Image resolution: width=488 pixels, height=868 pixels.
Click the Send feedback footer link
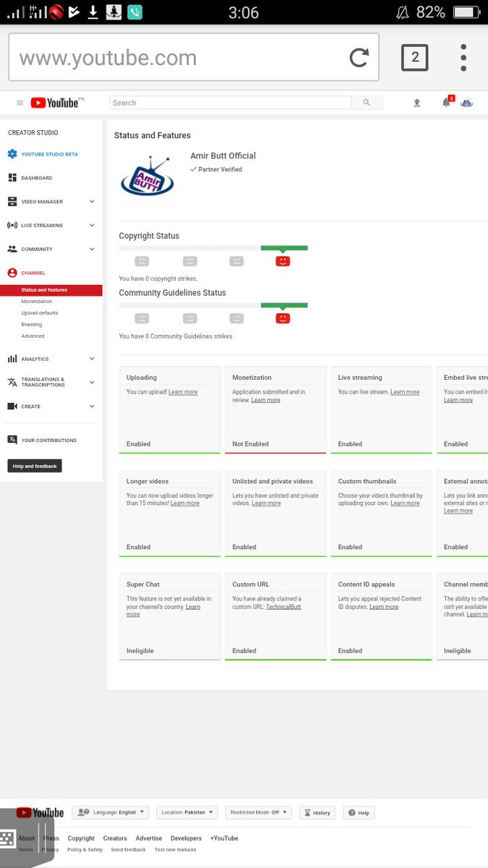(128, 850)
